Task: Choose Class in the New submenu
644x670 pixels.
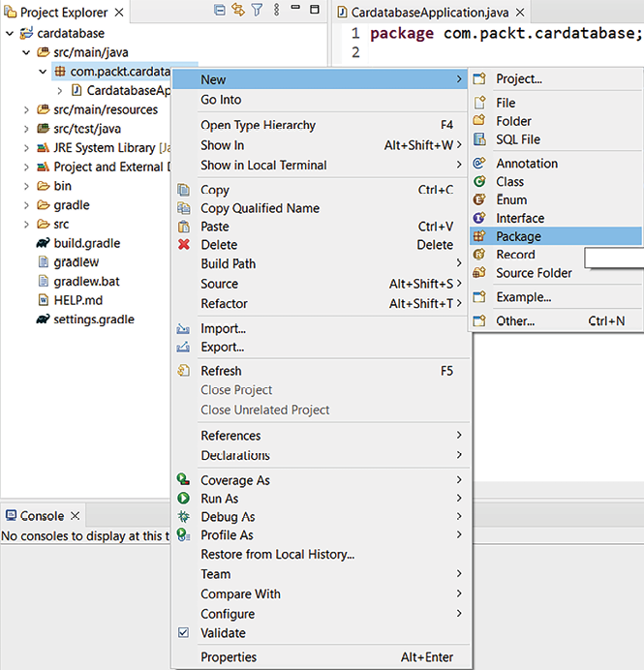Action: coord(509,181)
